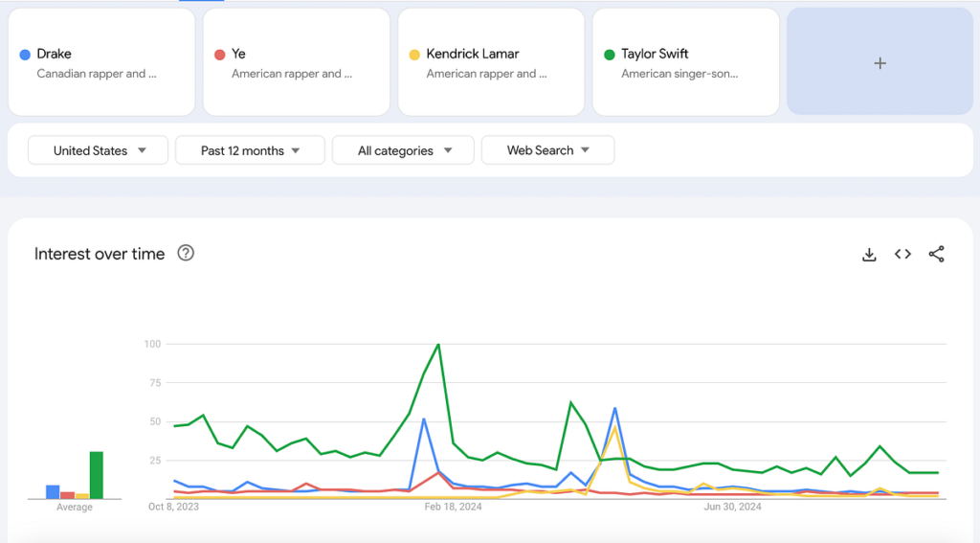The height and width of the screenshot is (543, 980).
Task: Open the United States region dropdown
Action: [x=98, y=150]
